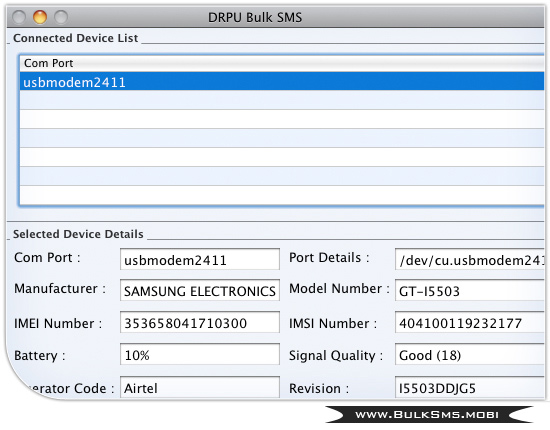
Task: Select usbmodem2411 row in device list
Action: [x=282, y=81]
